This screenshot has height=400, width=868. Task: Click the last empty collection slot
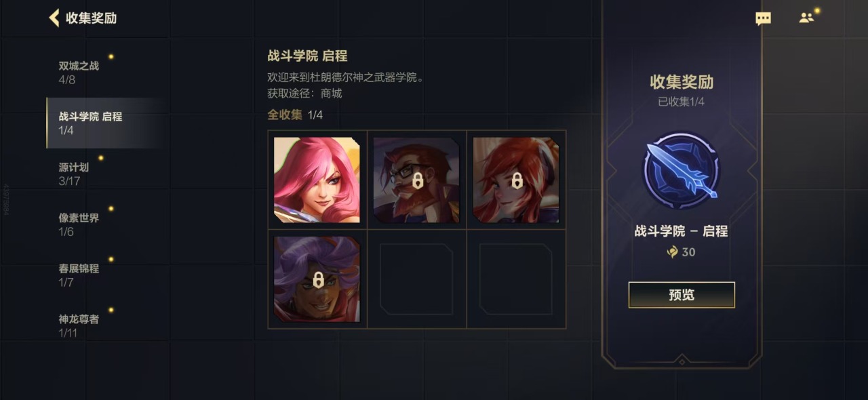coord(516,279)
